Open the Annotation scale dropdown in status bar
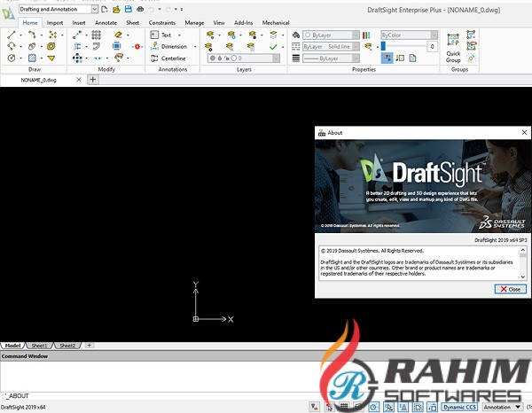Screen dimensions: 532x413 [x=502, y=407]
